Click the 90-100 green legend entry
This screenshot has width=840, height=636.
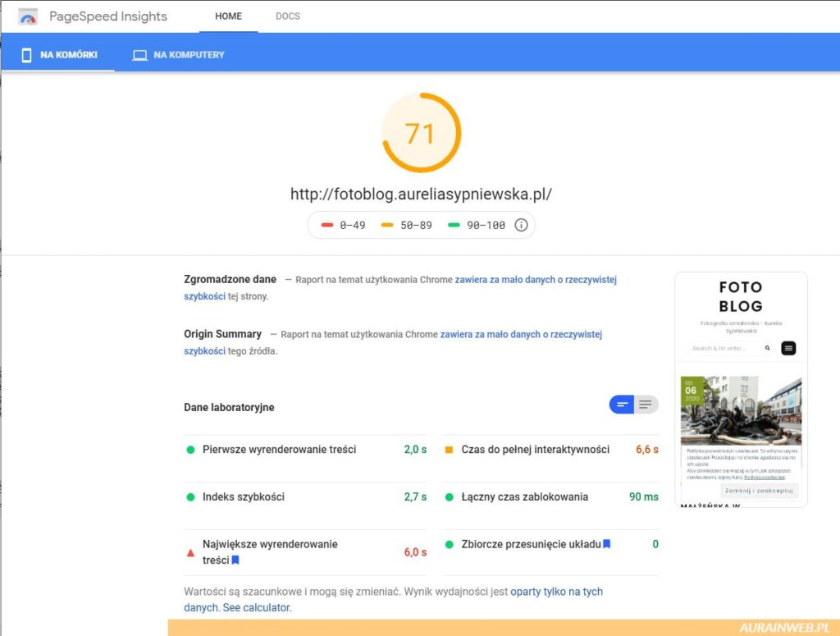point(477,225)
